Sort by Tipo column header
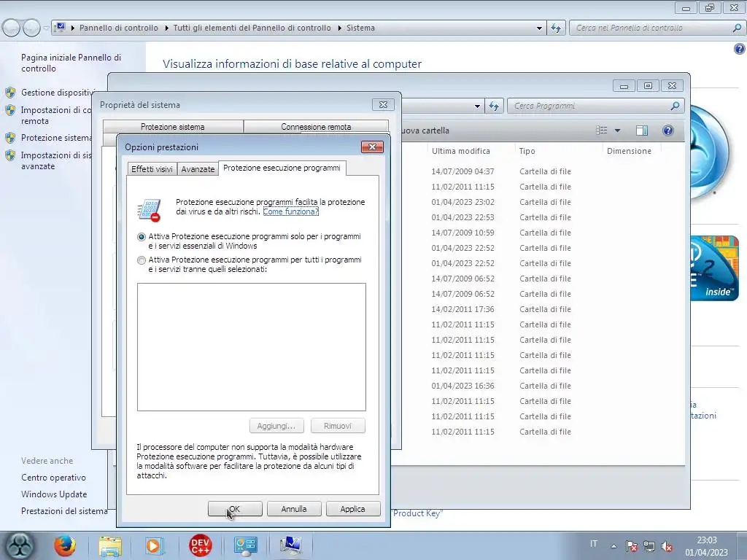The width and height of the screenshot is (747, 560). (527, 151)
